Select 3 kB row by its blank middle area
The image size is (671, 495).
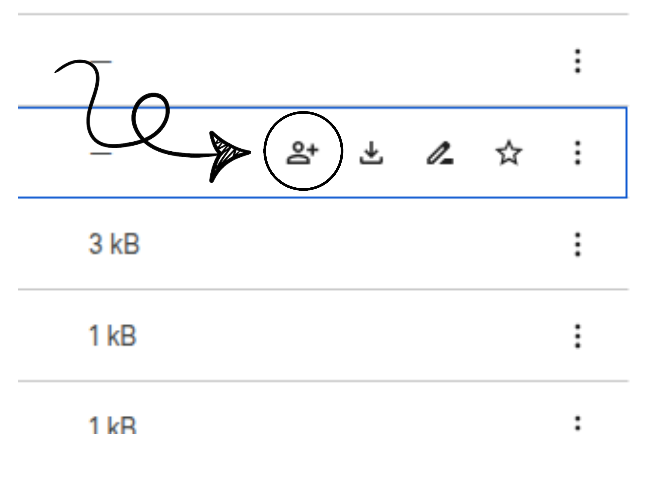pos(350,244)
